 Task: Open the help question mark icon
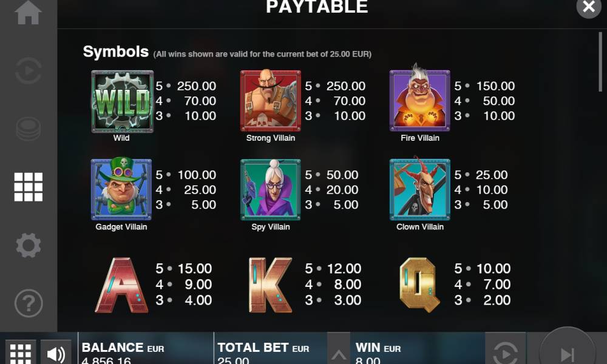pyautogui.click(x=29, y=303)
